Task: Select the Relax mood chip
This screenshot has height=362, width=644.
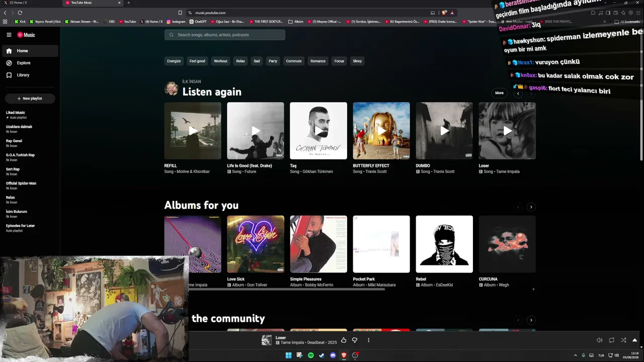Action: [x=240, y=61]
